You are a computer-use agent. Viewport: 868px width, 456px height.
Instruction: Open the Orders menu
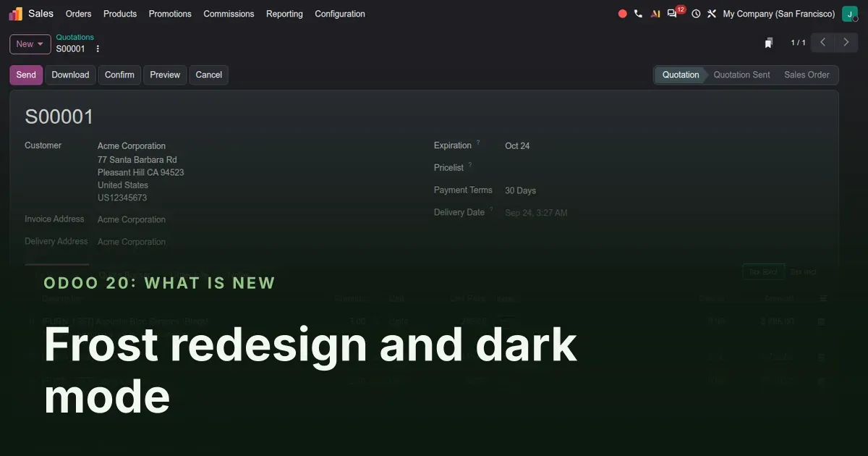tap(78, 14)
